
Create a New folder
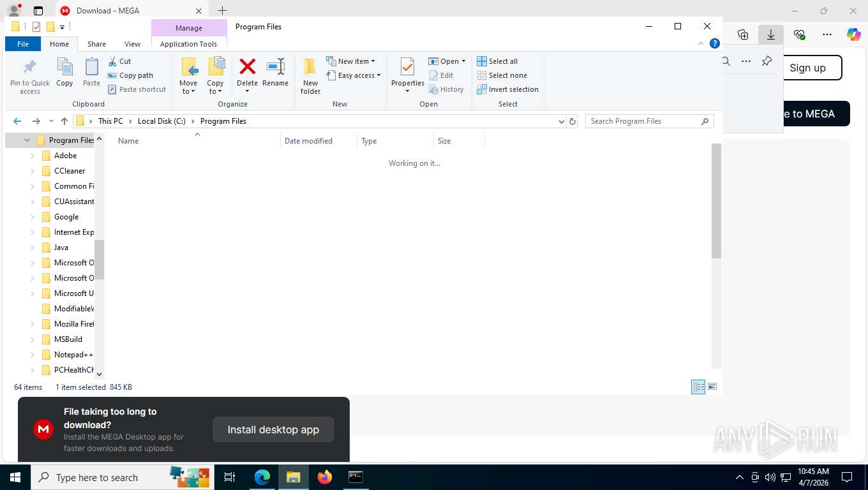point(310,76)
